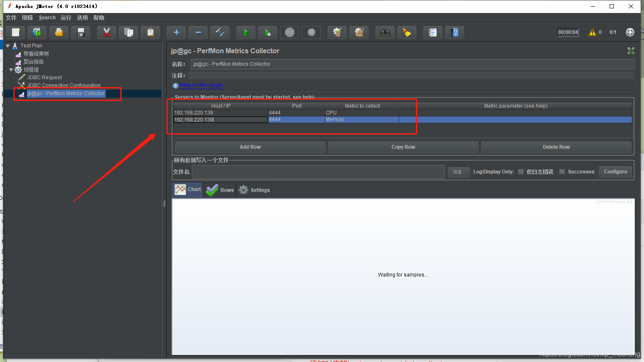Shut down test threads gracefully

point(311,32)
